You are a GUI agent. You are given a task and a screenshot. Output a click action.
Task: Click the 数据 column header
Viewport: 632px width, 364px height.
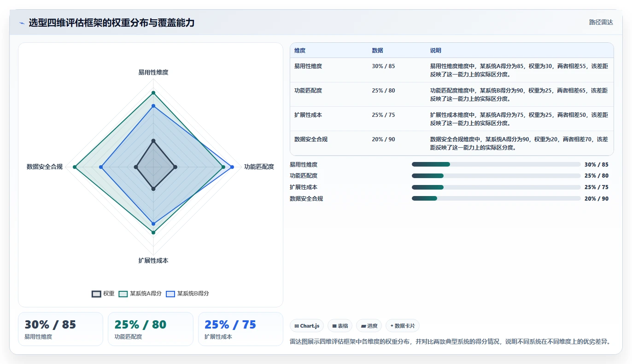[x=377, y=51]
